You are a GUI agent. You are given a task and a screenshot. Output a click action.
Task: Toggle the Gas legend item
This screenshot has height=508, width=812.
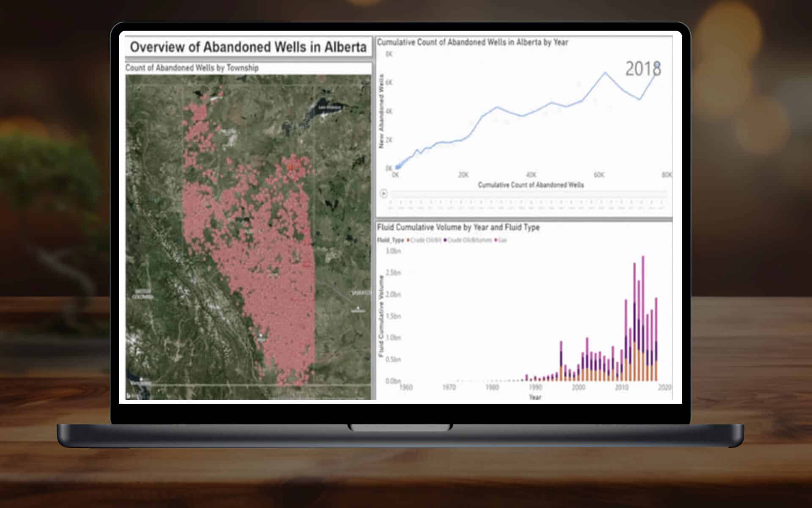point(501,240)
